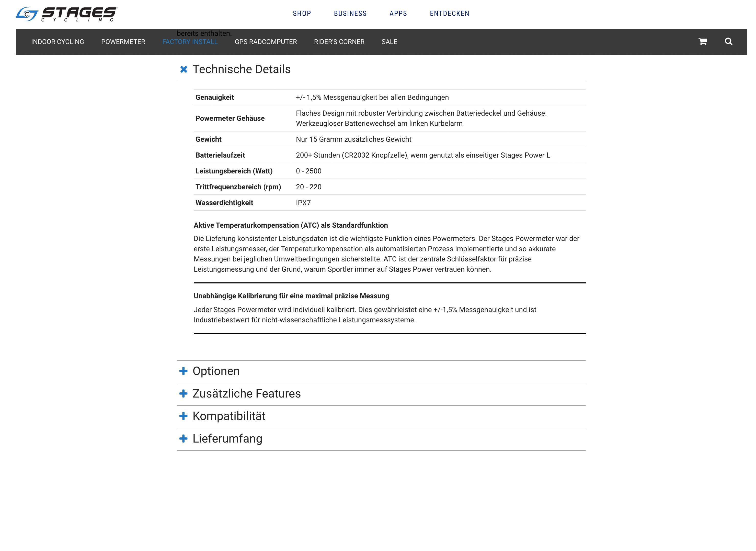Click the plus icon beside Lieferumfang

point(183,438)
